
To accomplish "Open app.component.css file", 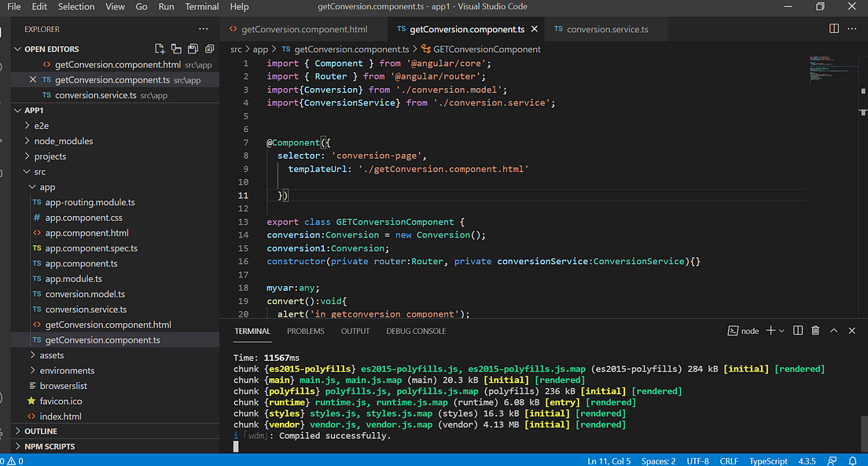I will [x=83, y=218].
